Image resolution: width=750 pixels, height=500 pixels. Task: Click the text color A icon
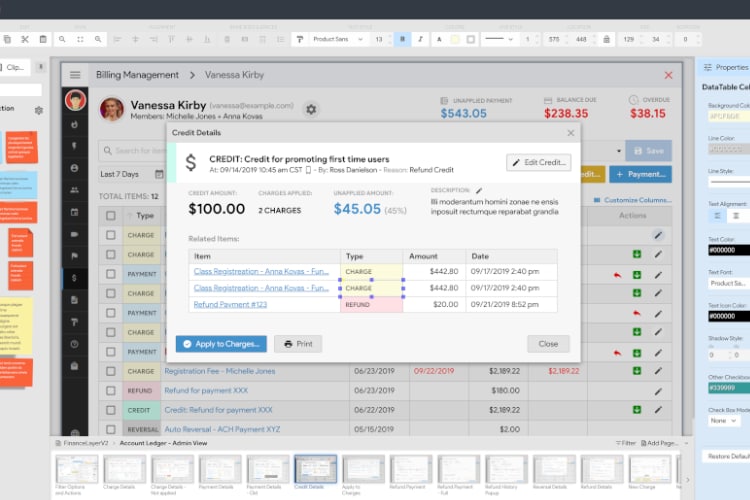pos(439,39)
